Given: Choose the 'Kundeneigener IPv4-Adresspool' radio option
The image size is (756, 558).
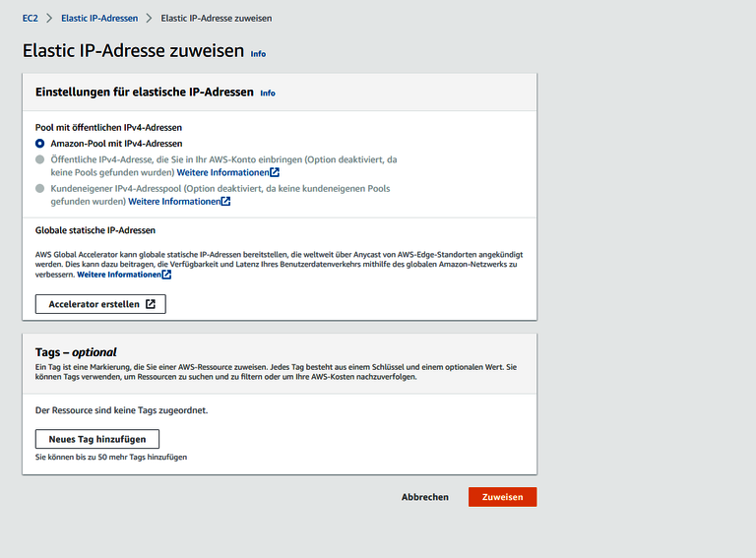Looking at the screenshot, I should click(40, 187).
